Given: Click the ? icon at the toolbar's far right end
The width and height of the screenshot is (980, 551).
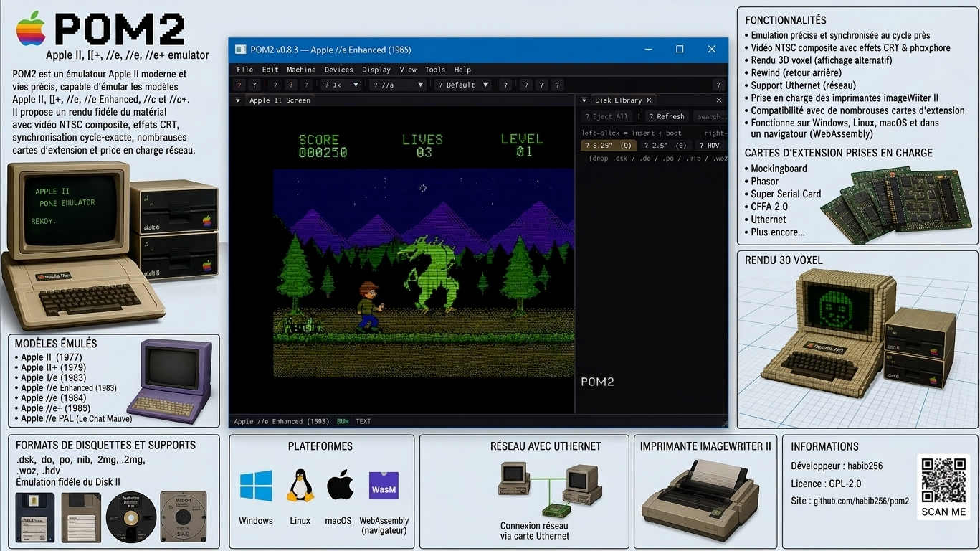Looking at the screenshot, I should pyautogui.click(x=718, y=85).
